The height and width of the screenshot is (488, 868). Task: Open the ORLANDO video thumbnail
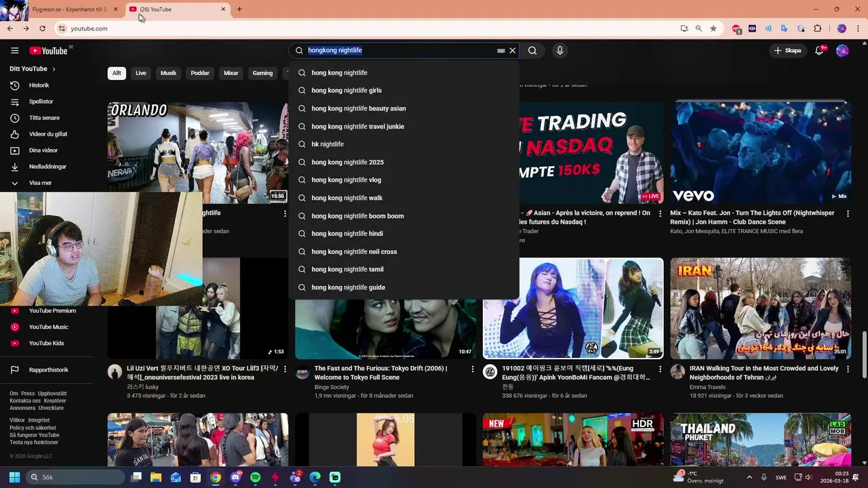[x=197, y=152]
